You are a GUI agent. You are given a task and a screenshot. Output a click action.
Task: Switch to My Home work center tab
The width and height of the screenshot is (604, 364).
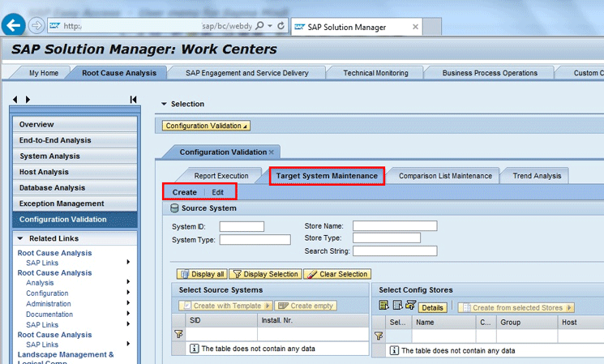point(44,73)
